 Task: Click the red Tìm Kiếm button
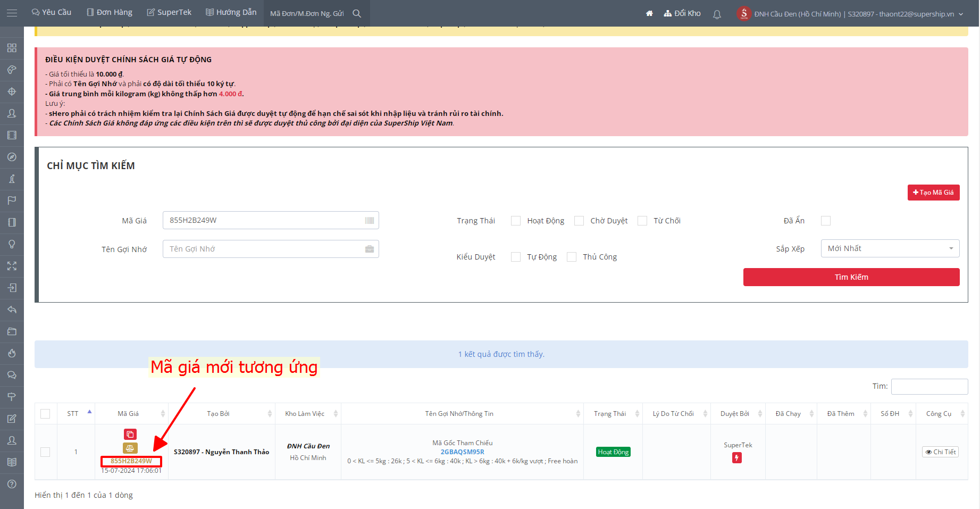click(x=851, y=277)
